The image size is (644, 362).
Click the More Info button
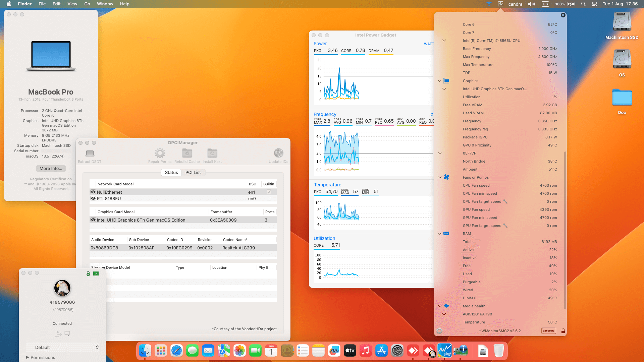(51, 168)
